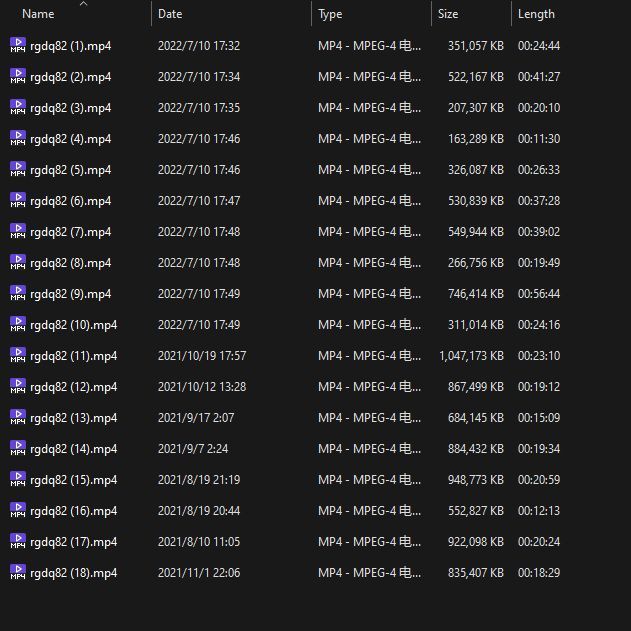
Task: Select the file rgdq82 (18).mp4
Action: coord(73,573)
